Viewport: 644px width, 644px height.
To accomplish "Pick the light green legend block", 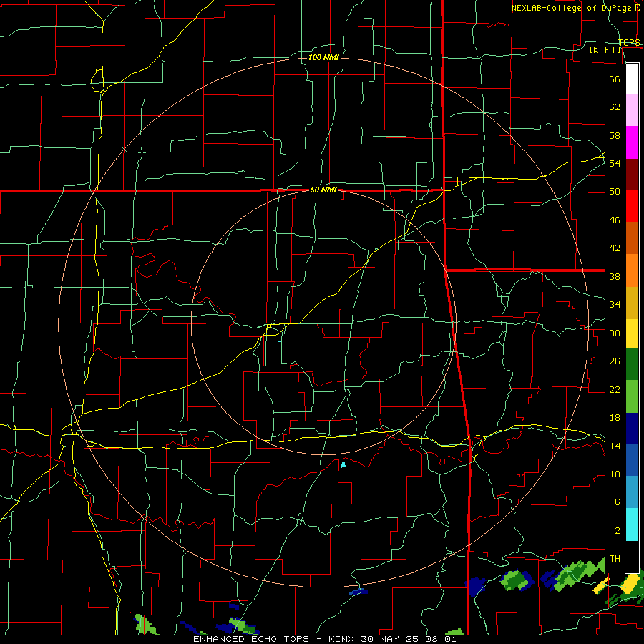I will [x=632, y=396].
